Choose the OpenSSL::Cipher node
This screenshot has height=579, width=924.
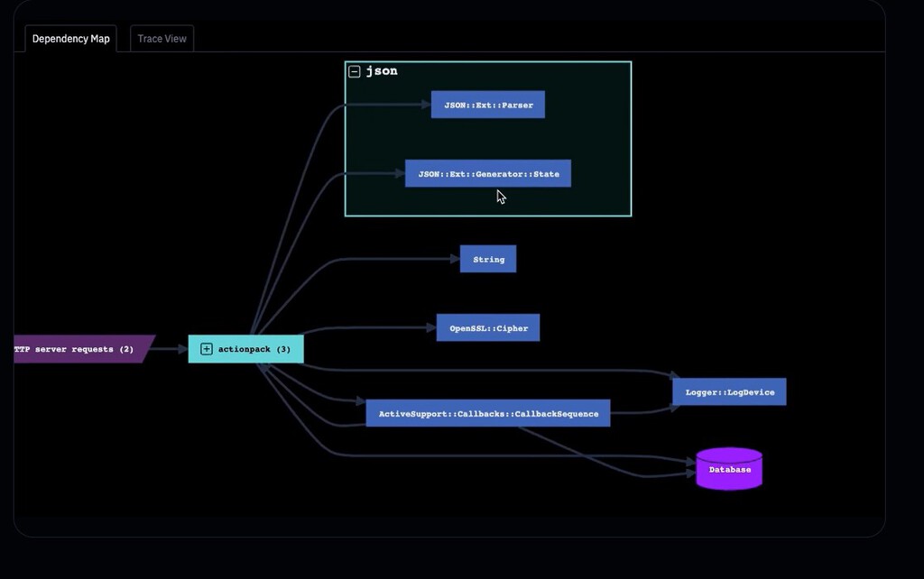(x=488, y=328)
